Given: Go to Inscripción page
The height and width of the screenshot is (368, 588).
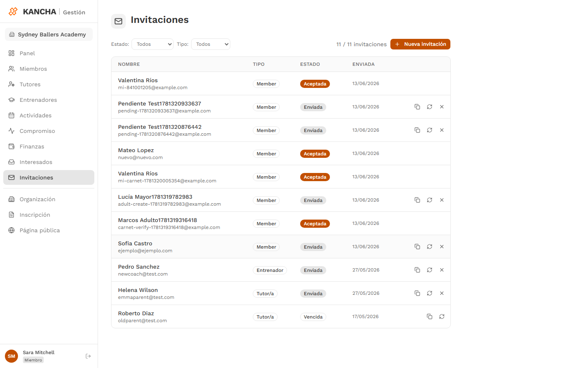Looking at the screenshot, I should click(49, 215).
